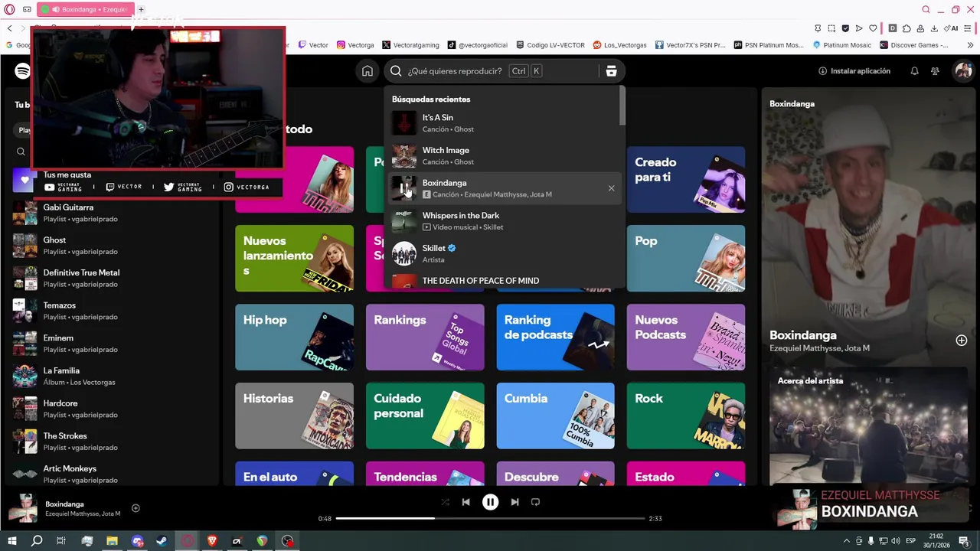Open the Rankings browse card
The height and width of the screenshot is (551, 980).
(x=425, y=337)
